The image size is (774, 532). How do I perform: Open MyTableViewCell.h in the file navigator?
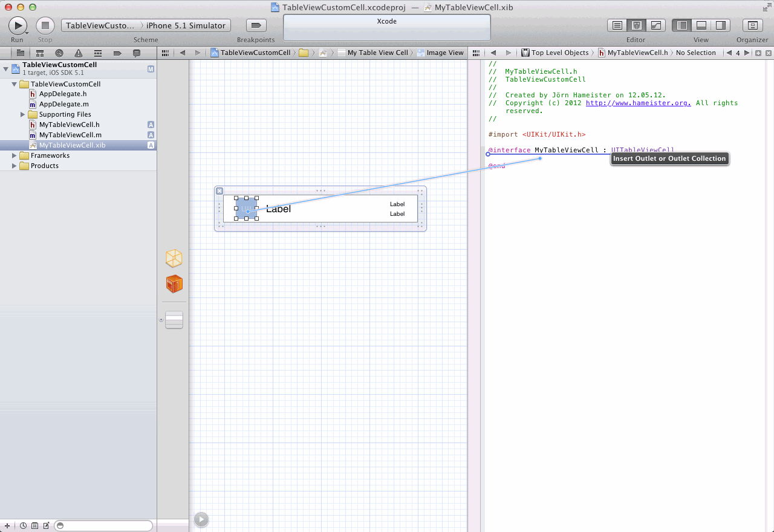pos(69,125)
